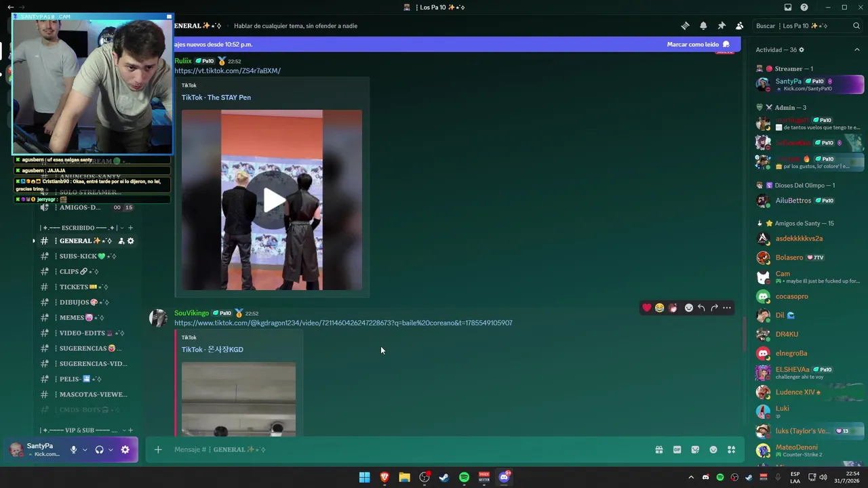Viewport: 868px width, 488px height.
Task: Show hidden system tray icons chevron
Action: click(x=691, y=477)
